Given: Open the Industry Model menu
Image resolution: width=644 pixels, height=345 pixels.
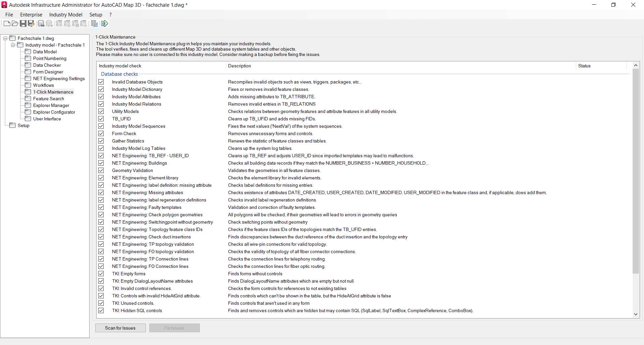Looking at the screenshot, I should pyautogui.click(x=66, y=14).
